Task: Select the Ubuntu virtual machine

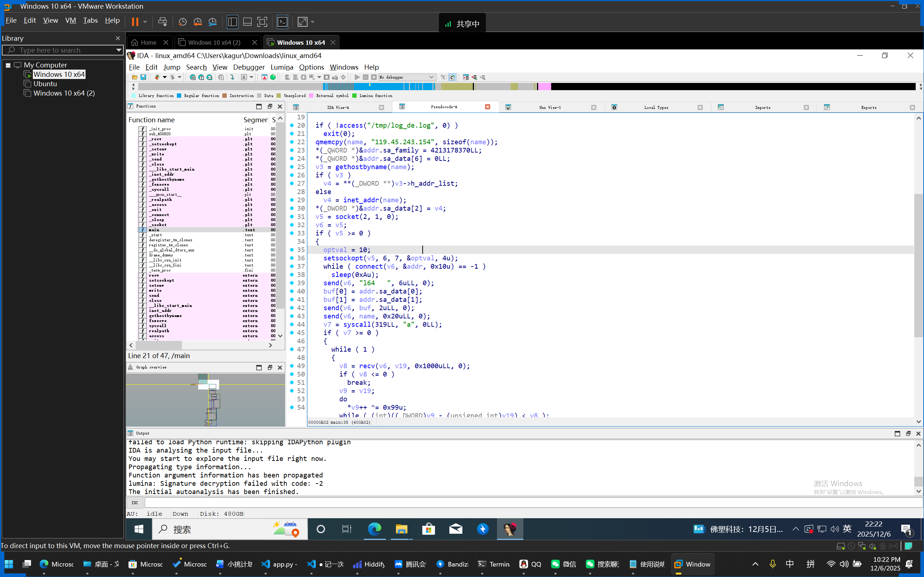Action: pos(45,84)
